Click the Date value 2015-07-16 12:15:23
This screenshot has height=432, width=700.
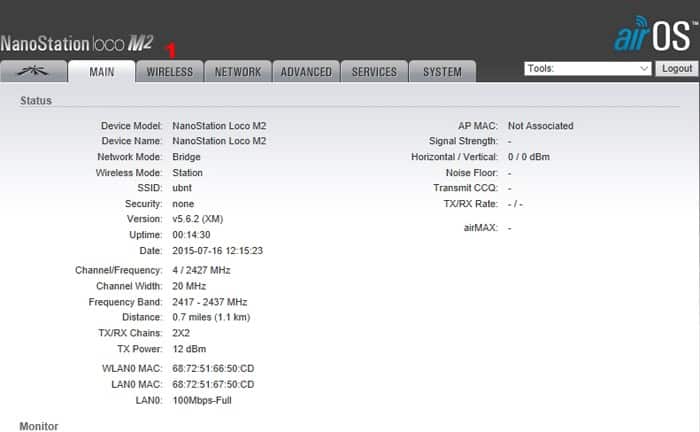(217, 251)
